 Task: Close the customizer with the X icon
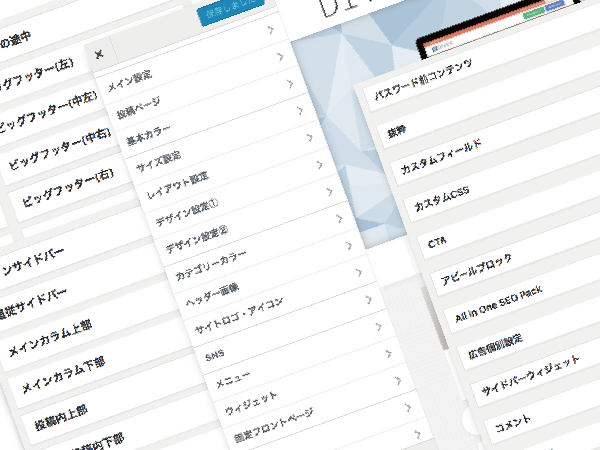(x=98, y=55)
